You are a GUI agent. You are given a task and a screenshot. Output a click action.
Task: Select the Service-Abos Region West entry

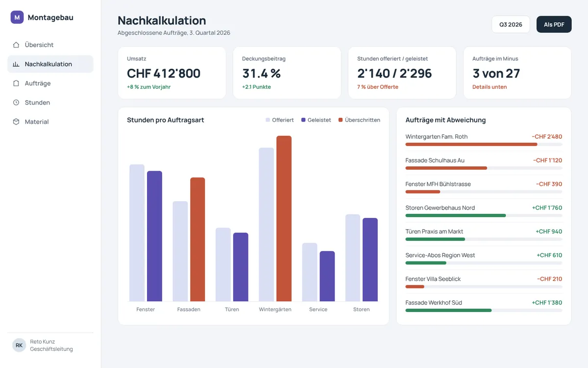coord(484,258)
